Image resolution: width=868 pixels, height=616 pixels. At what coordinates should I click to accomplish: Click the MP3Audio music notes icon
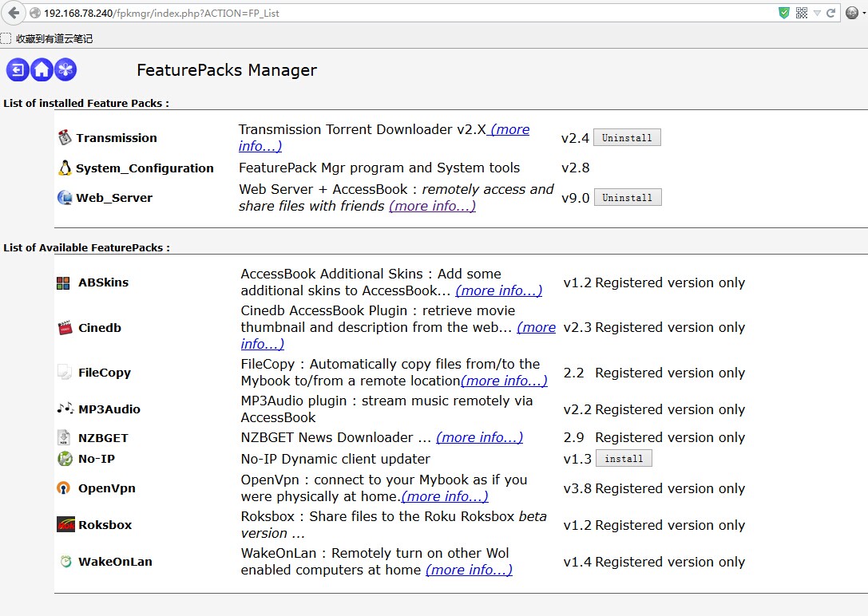(65, 408)
